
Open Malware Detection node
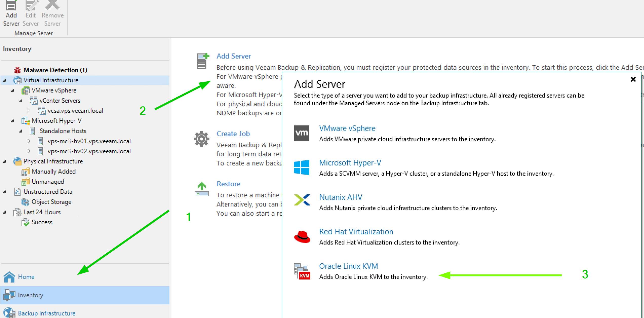pyautogui.click(x=55, y=70)
